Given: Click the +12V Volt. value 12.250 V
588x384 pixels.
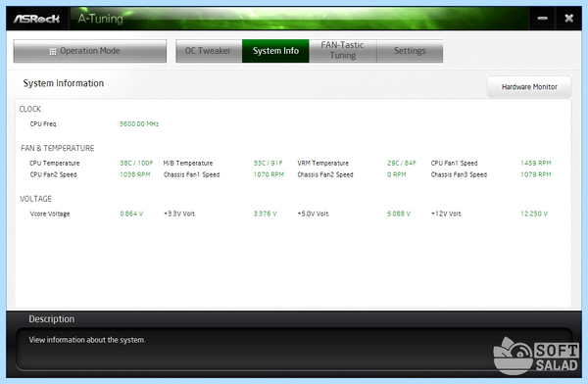Looking at the screenshot, I should pyautogui.click(x=534, y=214).
